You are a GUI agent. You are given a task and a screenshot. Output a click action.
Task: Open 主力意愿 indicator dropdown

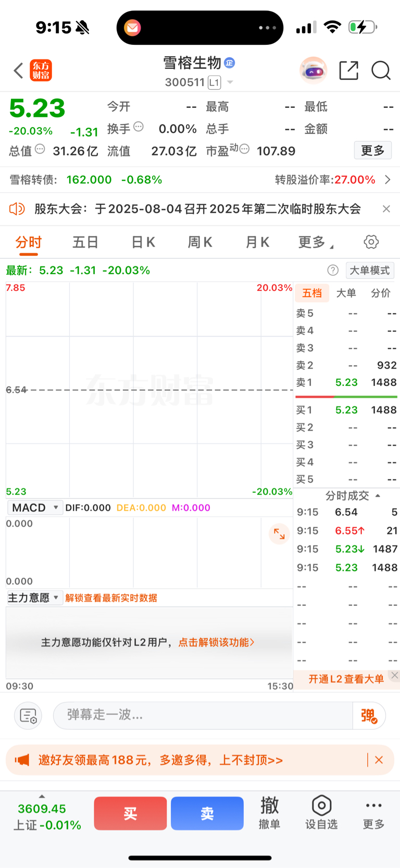(x=35, y=598)
